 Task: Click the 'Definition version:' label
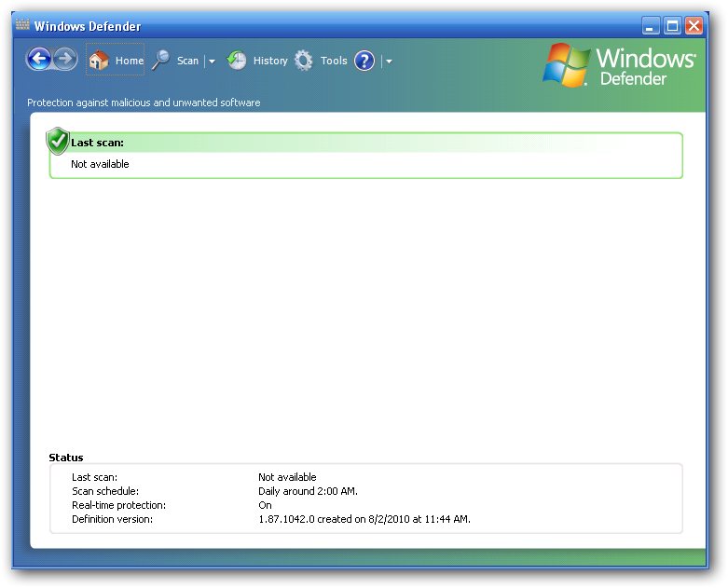pos(113,519)
